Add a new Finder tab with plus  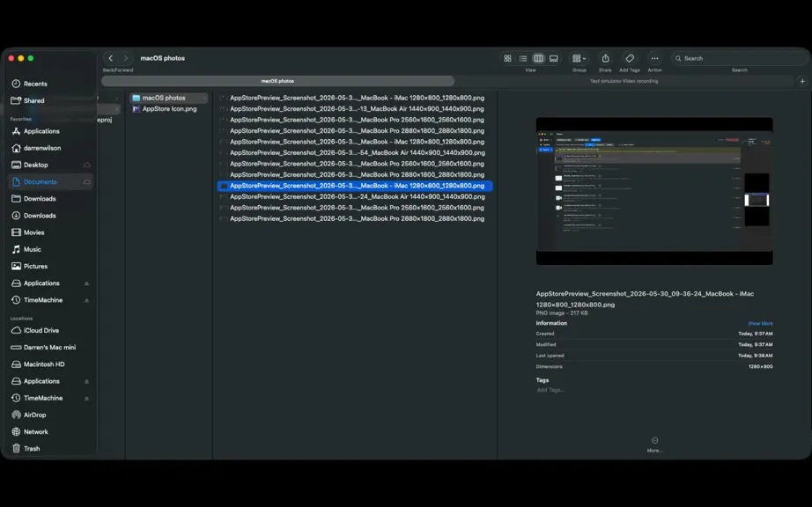coord(802,81)
